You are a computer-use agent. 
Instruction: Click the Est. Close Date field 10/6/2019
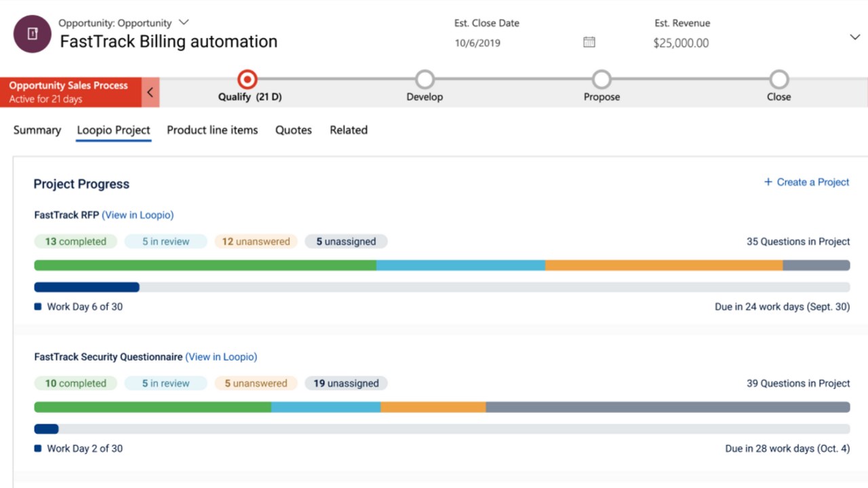[x=477, y=43]
